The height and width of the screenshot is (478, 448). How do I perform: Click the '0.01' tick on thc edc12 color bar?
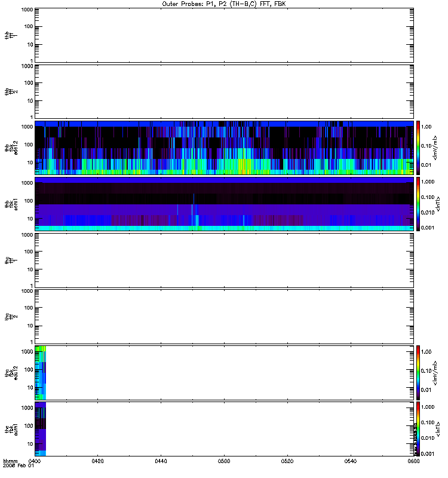click(x=426, y=390)
